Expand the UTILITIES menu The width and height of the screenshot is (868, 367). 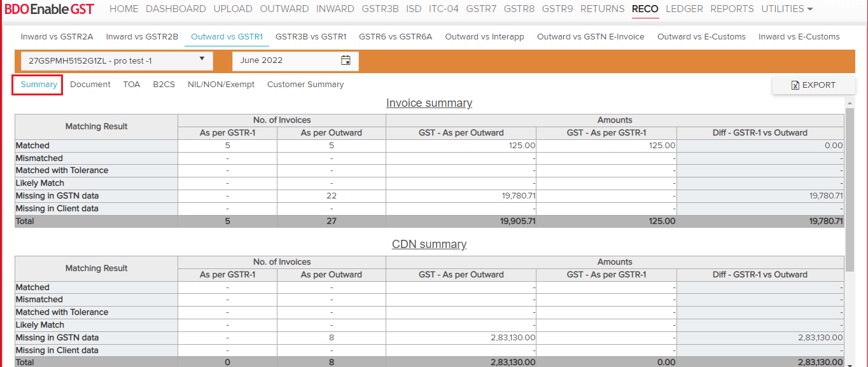pos(787,9)
